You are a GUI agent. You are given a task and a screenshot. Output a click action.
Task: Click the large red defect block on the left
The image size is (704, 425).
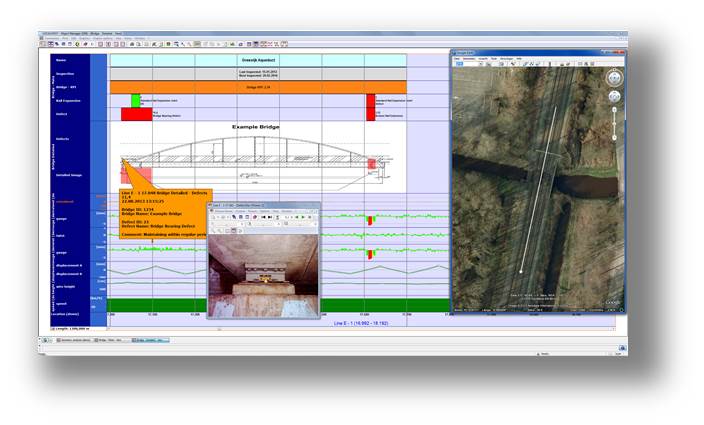[x=136, y=114]
